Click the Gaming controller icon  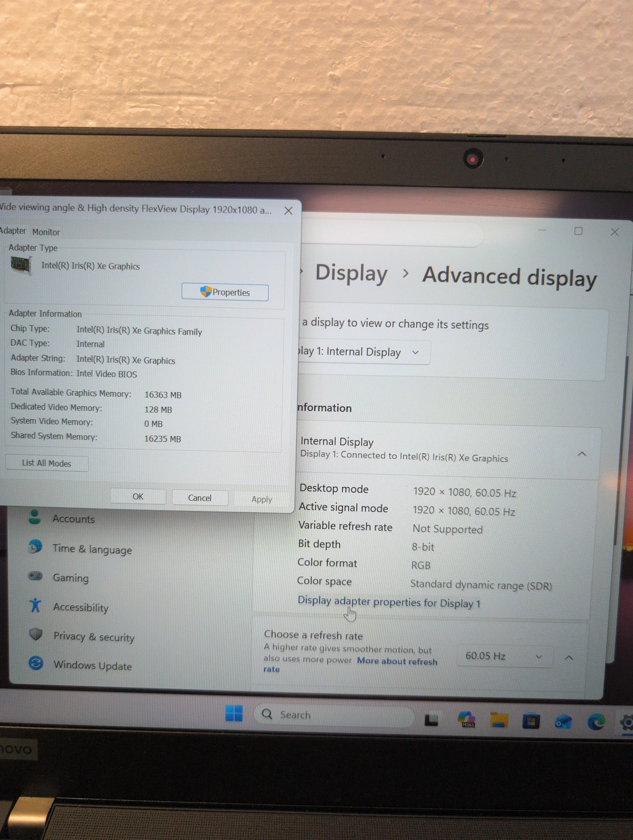35,576
